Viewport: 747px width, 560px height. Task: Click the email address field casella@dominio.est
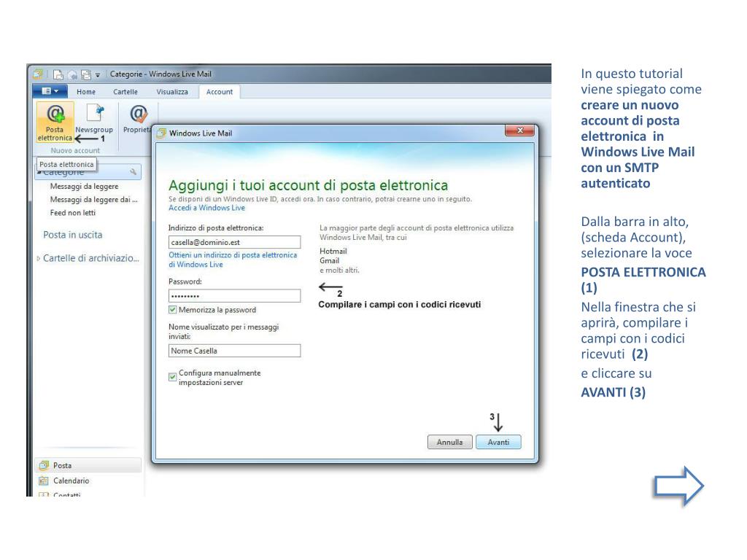(x=234, y=242)
